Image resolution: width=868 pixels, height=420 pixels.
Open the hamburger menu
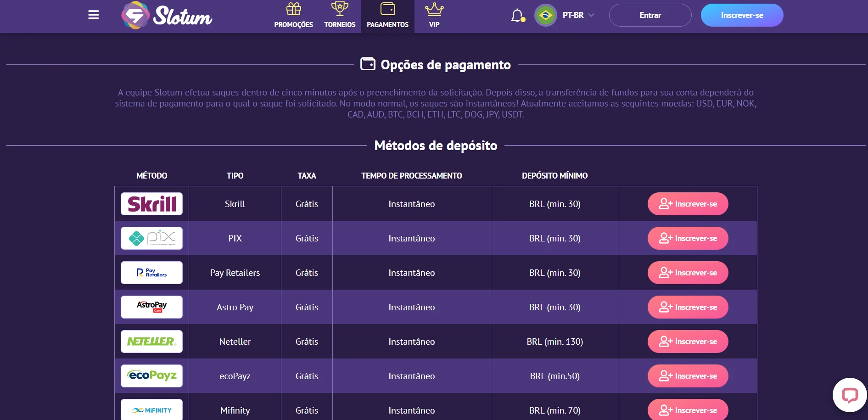pos(94,15)
